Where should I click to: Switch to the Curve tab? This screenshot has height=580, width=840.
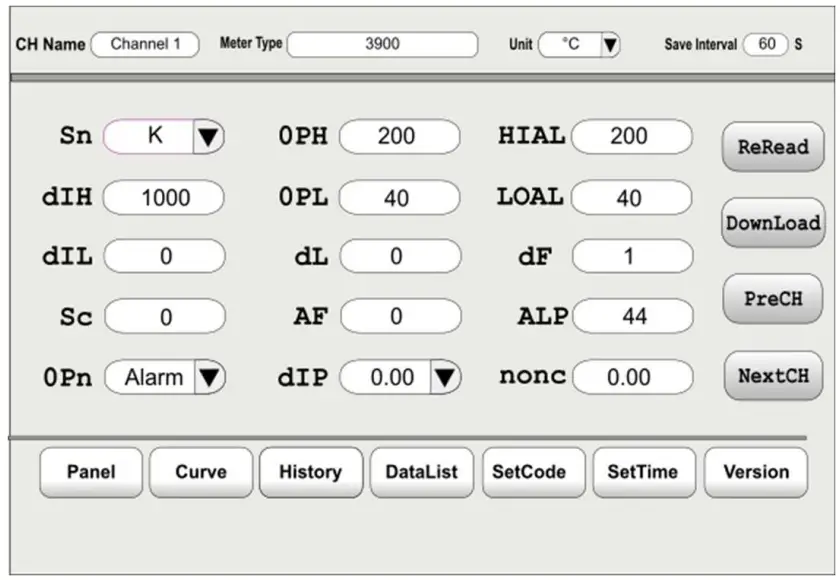[200, 471]
